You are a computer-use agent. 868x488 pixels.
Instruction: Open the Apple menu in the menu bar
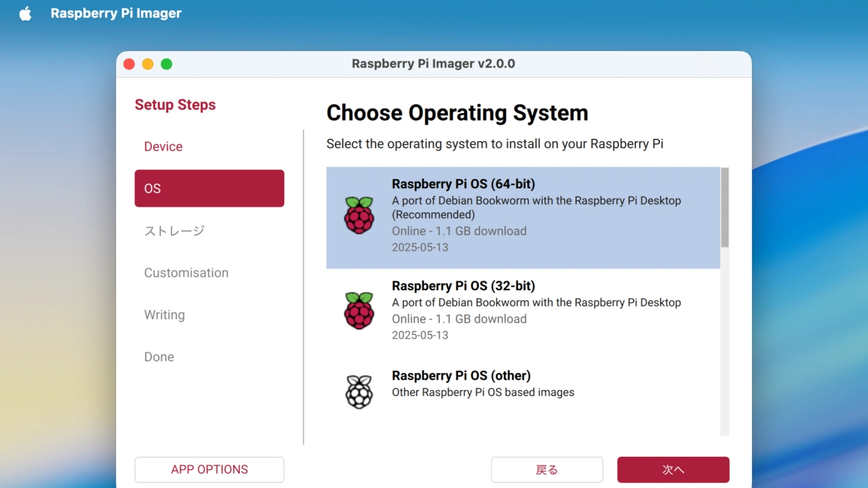coord(25,13)
